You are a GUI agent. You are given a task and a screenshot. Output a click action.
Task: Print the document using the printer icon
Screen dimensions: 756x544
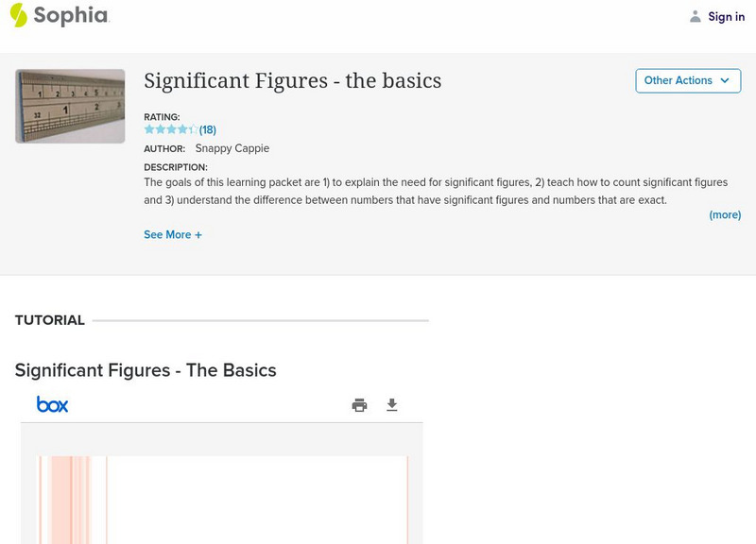pos(359,405)
